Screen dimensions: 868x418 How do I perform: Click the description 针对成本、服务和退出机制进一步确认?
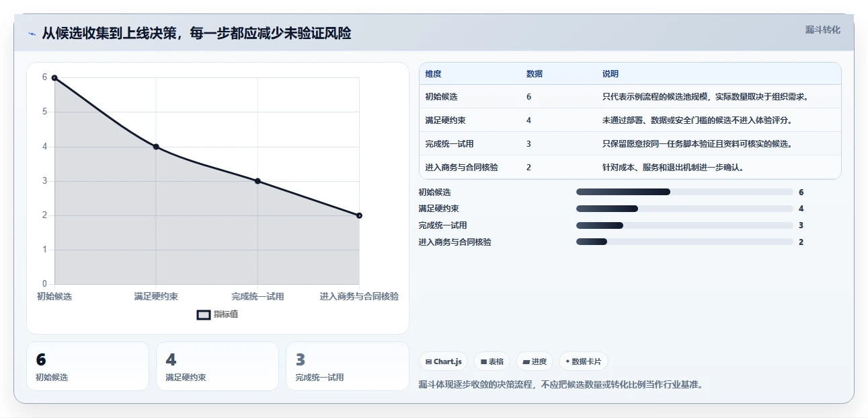(673, 168)
